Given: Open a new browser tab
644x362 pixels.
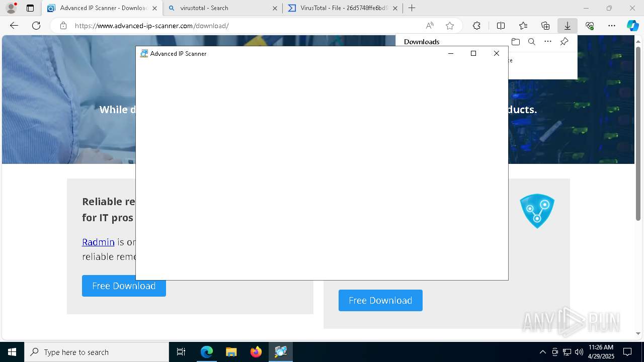Looking at the screenshot, I should 412,8.
